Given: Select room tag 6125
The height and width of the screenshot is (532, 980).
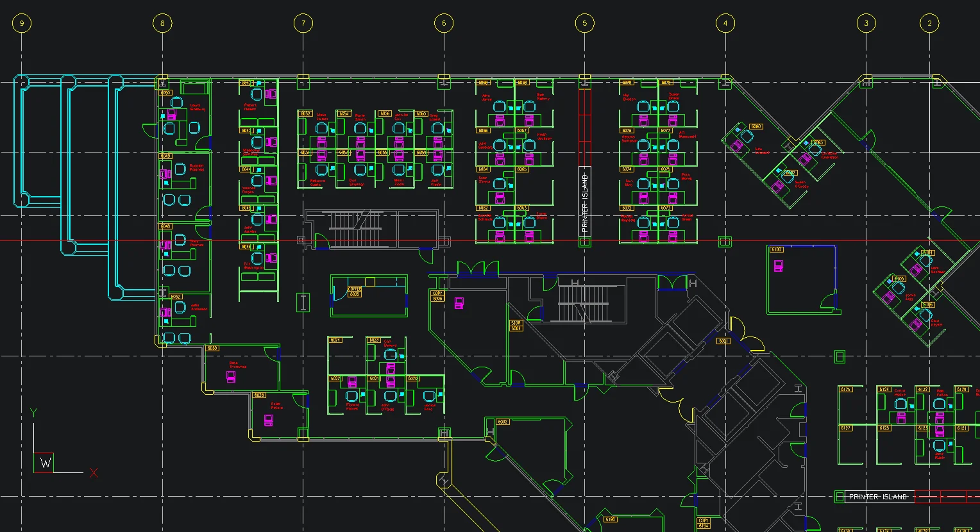Looking at the screenshot, I should point(884,428).
